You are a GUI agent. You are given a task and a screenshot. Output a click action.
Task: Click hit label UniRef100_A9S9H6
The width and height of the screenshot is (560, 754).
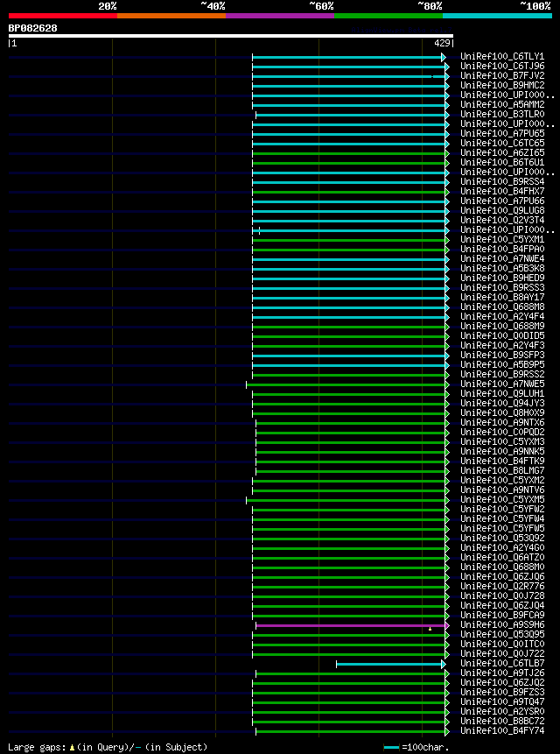[502, 624]
